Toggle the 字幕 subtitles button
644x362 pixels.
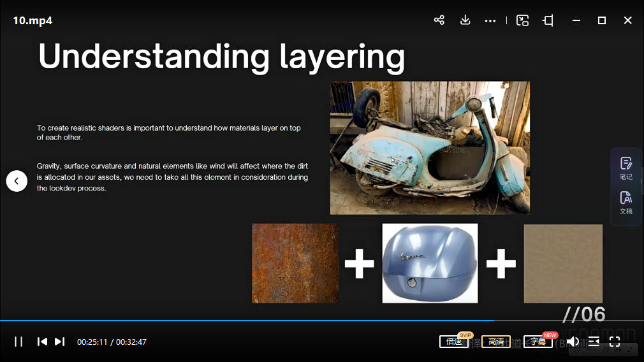pos(538,342)
